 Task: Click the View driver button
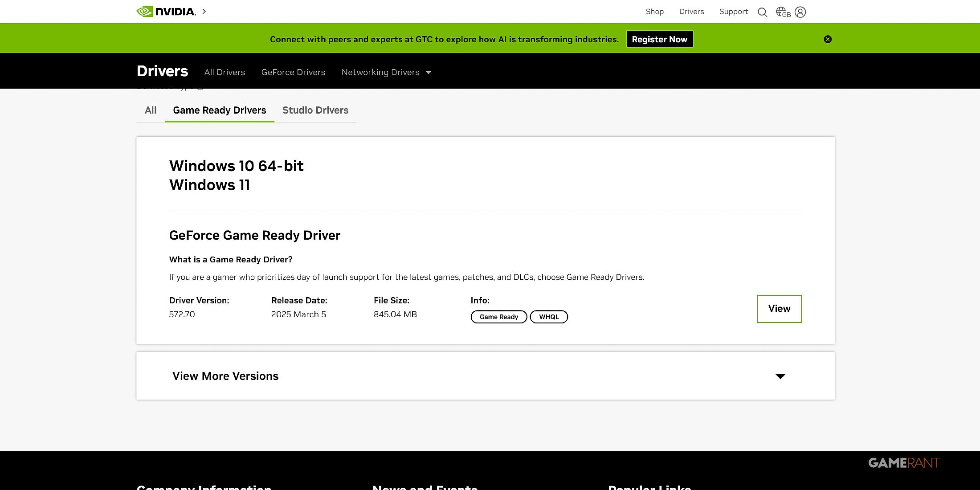point(779,309)
